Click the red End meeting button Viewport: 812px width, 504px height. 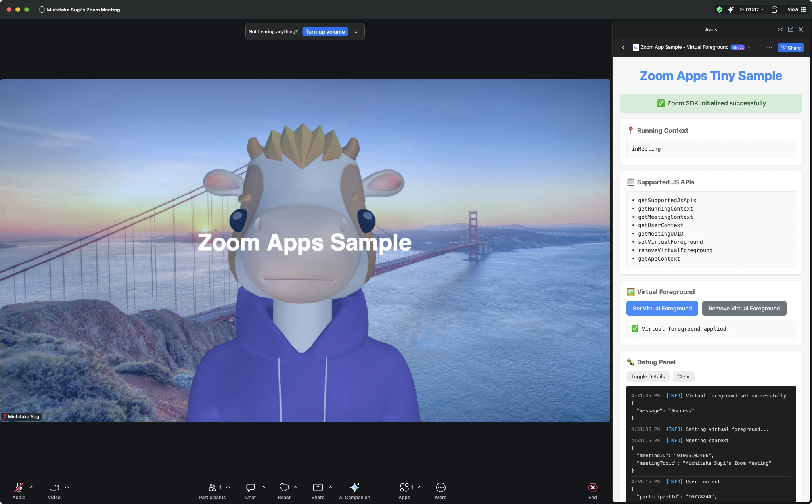(593, 491)
